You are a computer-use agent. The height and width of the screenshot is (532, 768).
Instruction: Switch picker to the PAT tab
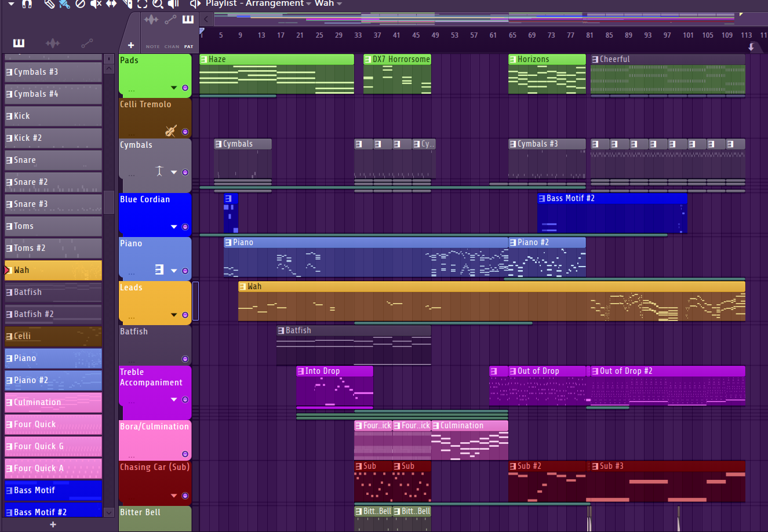click(188, 46)
